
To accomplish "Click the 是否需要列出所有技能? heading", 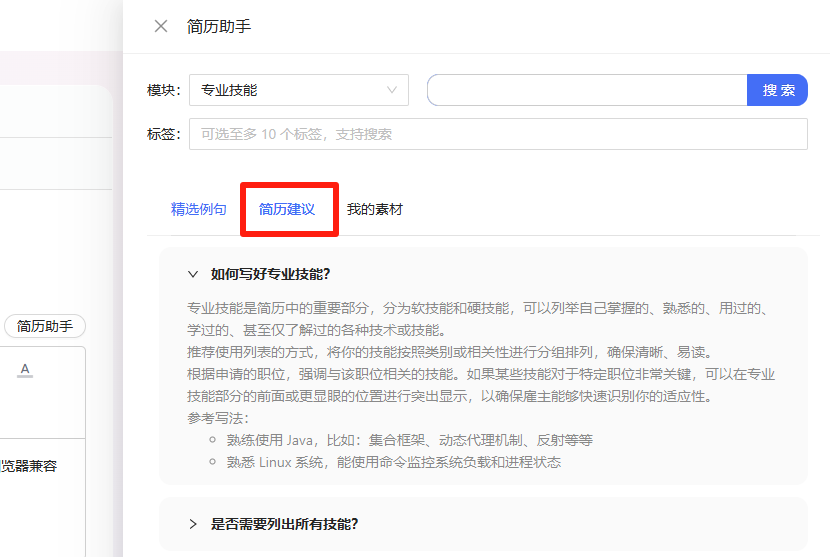I will point(284,524).
